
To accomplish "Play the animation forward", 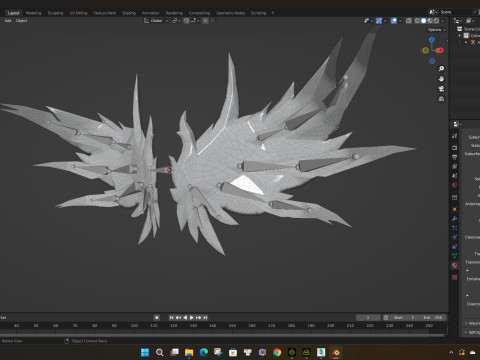I will coord(192,318).
